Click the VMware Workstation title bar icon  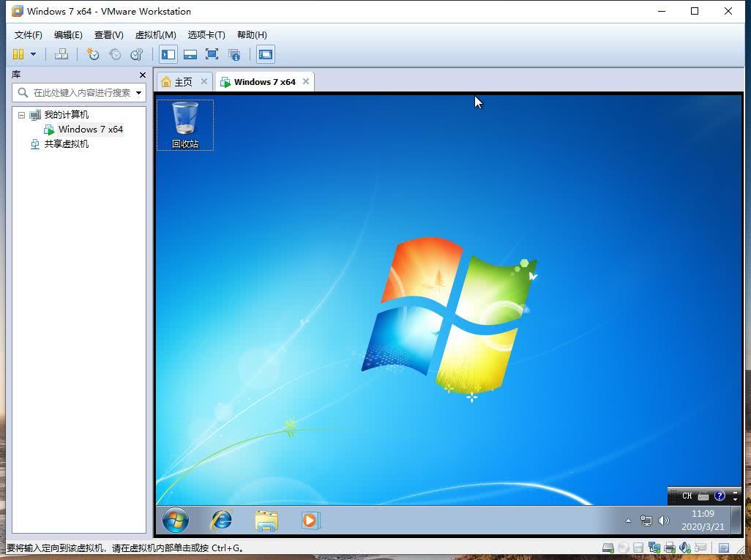[18, 11]
